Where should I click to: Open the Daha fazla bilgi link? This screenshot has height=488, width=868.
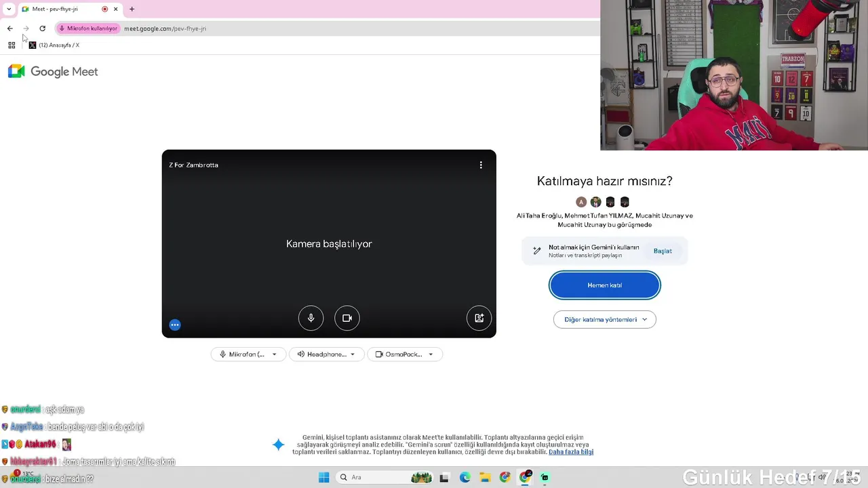click(571, 452)
